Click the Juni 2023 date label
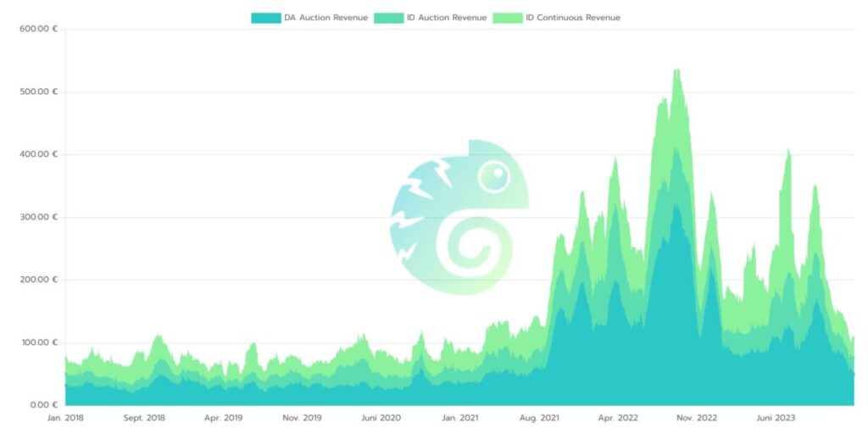Image resolution: width=868 pixels, height=434 pixels. pos(775,418)
